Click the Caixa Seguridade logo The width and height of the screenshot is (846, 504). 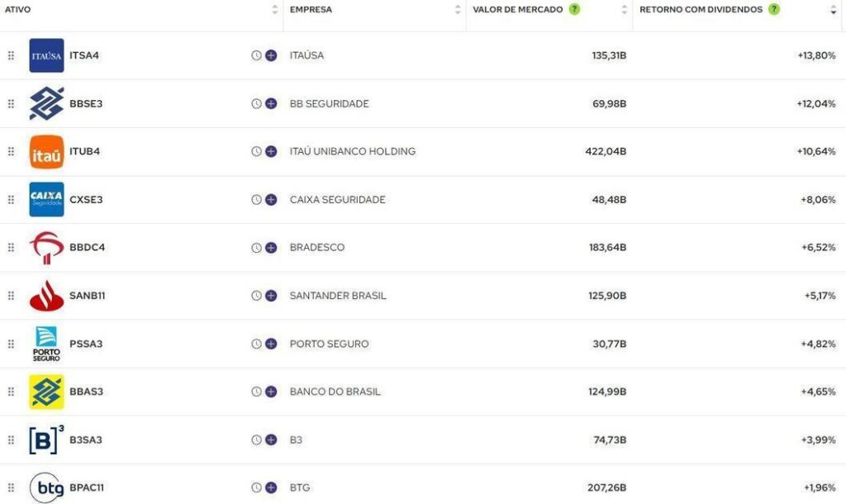[x=46, y=200]
